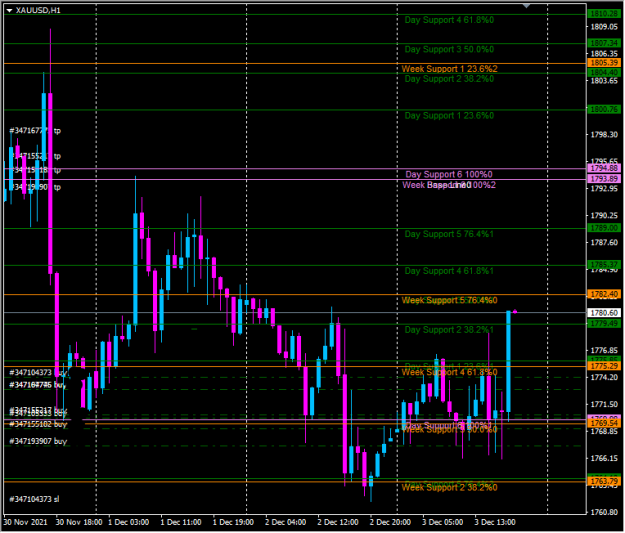
Task: Select the 1810.28 green price label
Action: pyautogui.click(x=604, y=14)
